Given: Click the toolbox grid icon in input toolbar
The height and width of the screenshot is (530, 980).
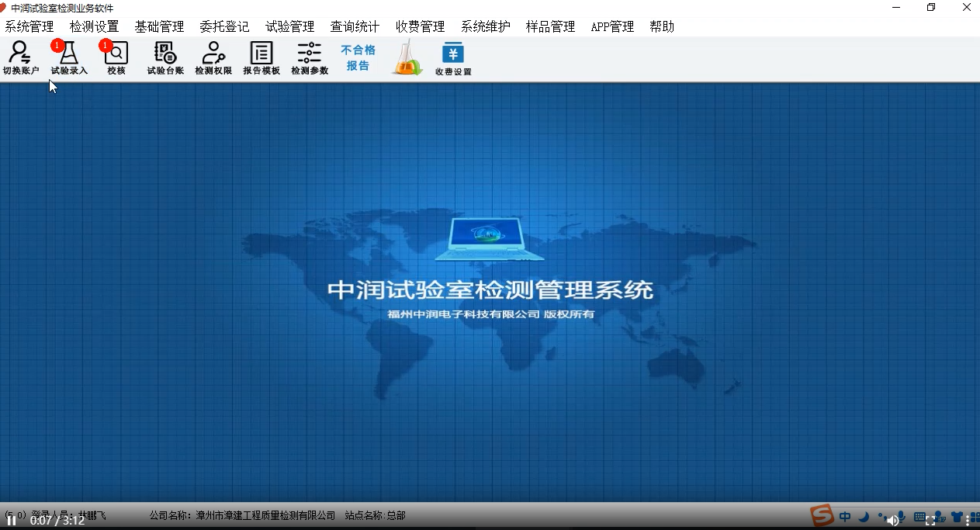Looking at the screenshot, I should click(975, 517).
